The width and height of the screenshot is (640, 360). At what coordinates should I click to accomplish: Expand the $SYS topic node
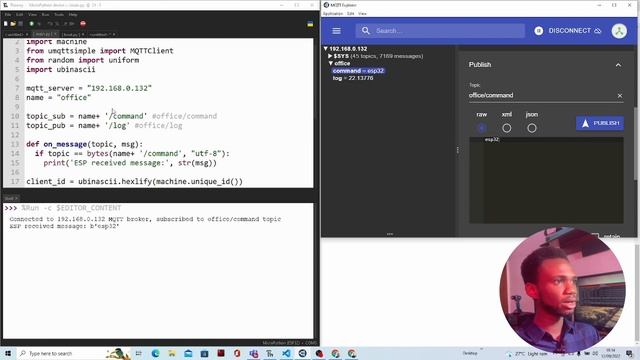330,56
